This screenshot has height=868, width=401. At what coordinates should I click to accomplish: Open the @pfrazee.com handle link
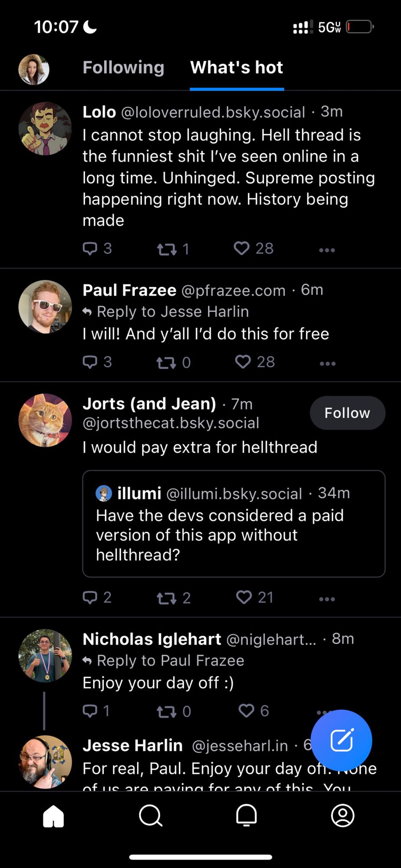point(233,290)
